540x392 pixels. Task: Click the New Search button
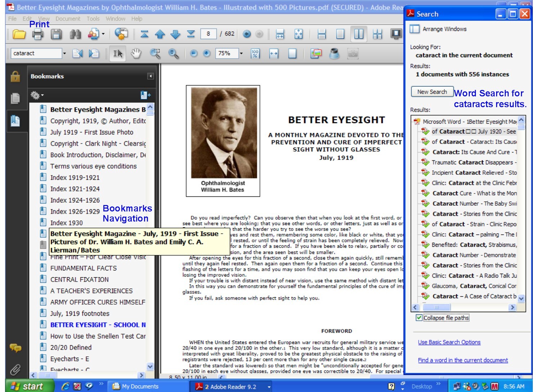point(432,92)
